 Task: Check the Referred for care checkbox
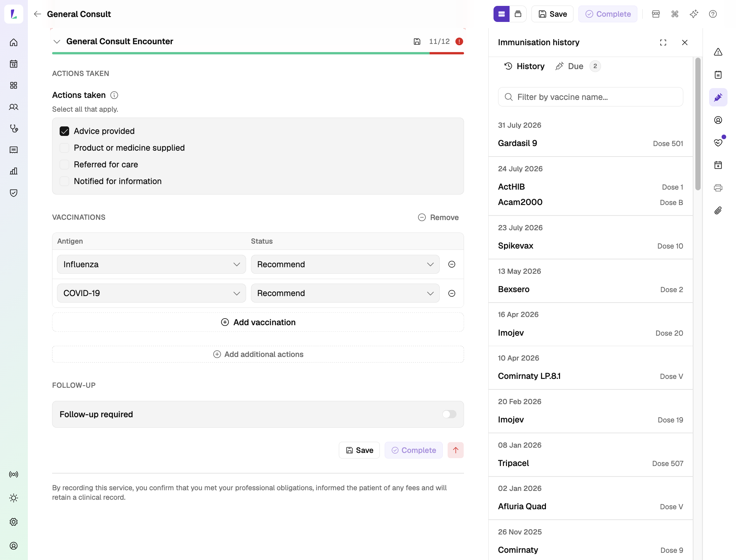click(x=64, y=164)
